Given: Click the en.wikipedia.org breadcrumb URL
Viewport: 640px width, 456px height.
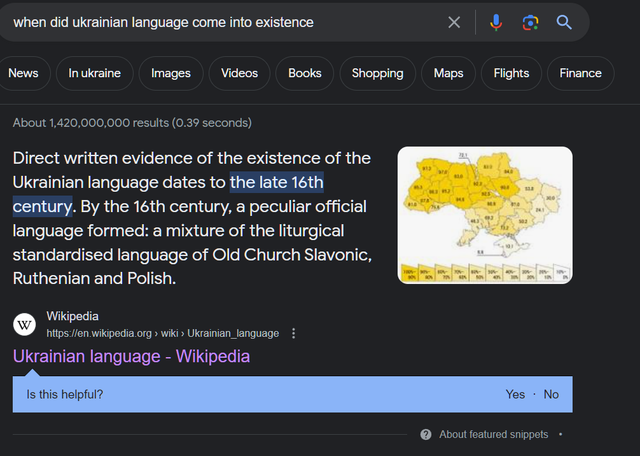Looking at the screenshot, I should [x=163, y=334].
